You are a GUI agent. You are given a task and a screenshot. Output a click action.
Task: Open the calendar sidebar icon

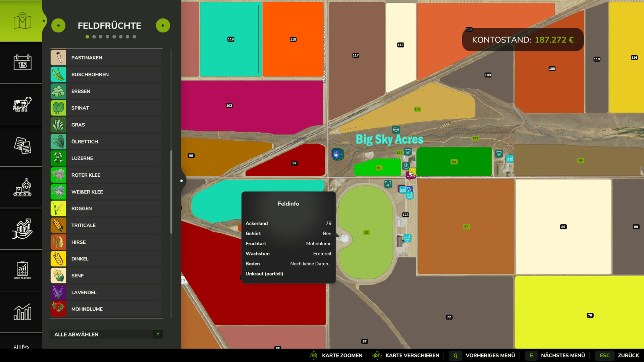[x=22, y=63]
